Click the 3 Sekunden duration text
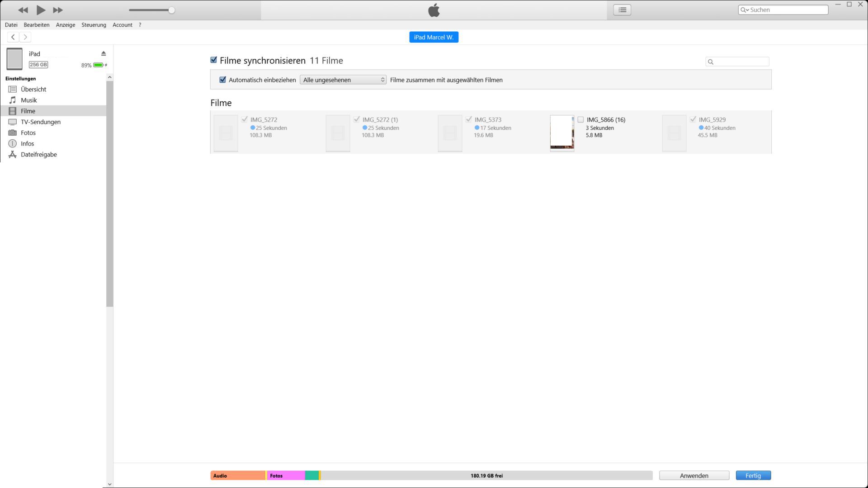 (600, 128)
